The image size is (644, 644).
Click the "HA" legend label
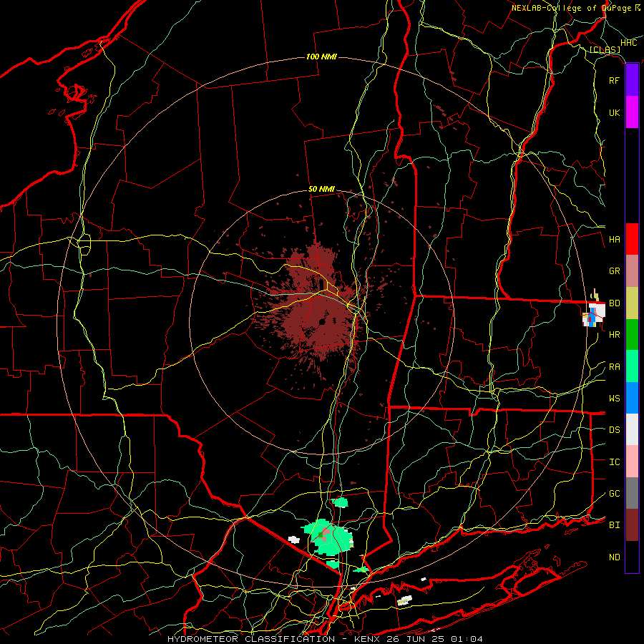pos(614,240)
